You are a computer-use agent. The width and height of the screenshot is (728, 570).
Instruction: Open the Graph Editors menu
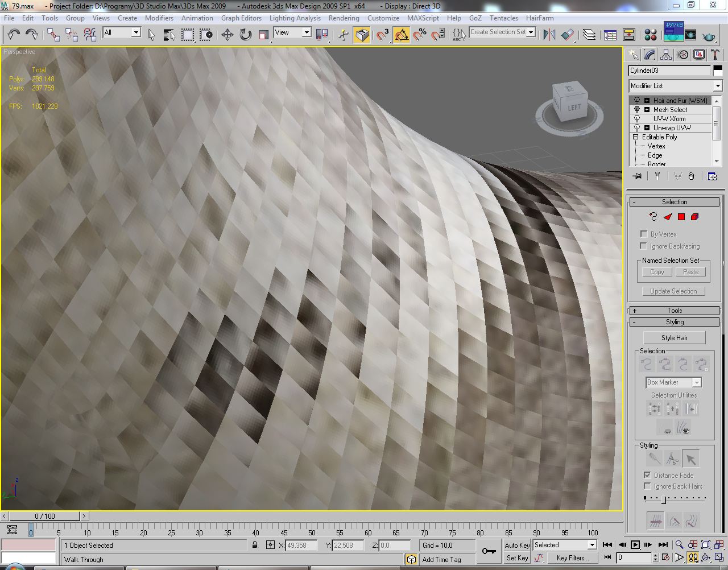241,18
